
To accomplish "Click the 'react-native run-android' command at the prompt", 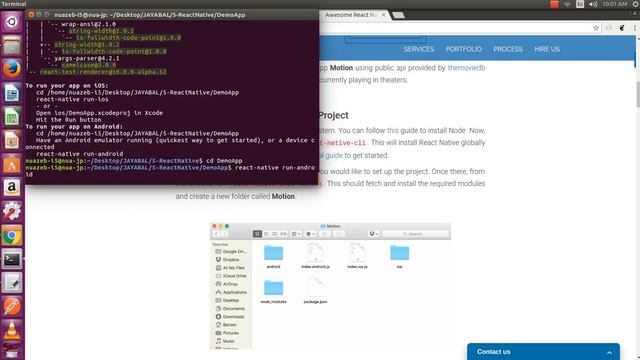I will [170, 171].
